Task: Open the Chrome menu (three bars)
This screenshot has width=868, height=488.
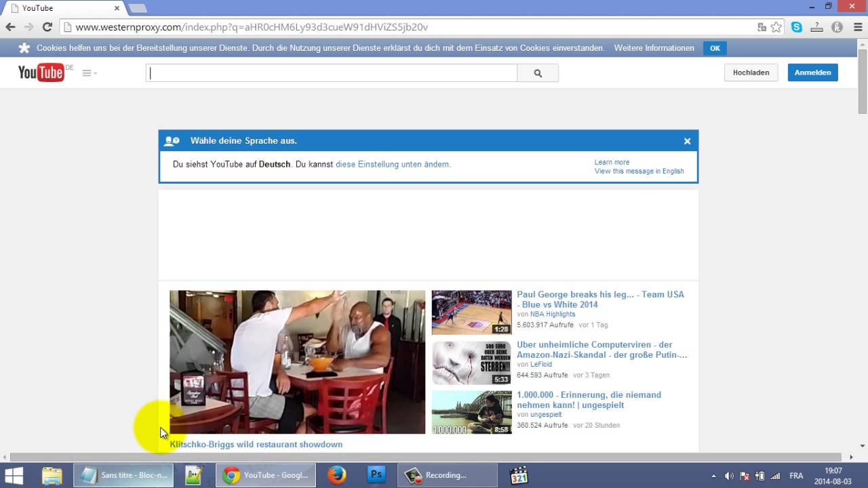Action: [x=856, y=27]
